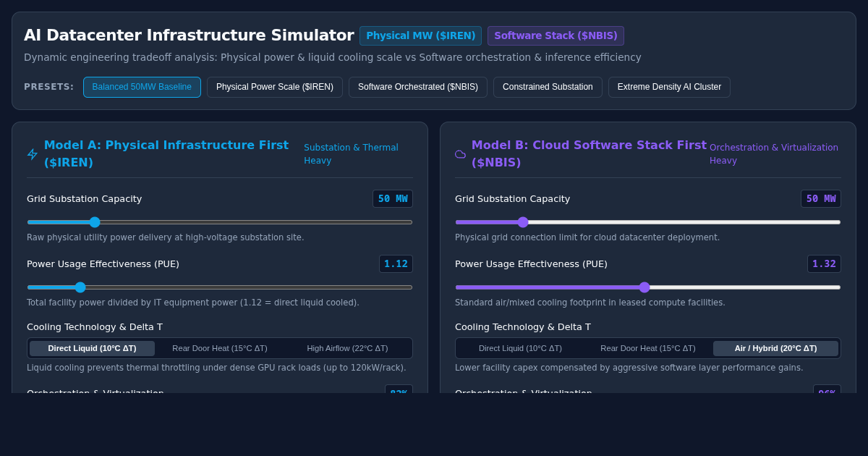Click the 1.12 PUE value in Model A
Screen dimensions: 868x456
(x=396, y=264)
